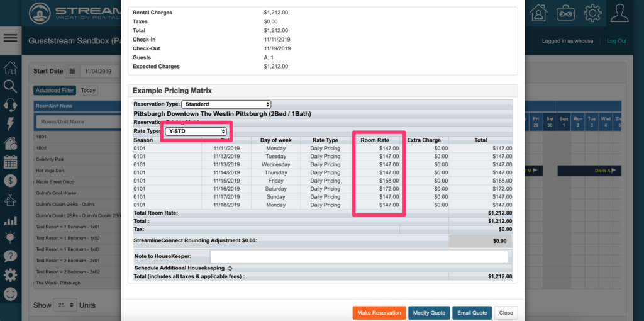This screenshot has width=644, height=321.
Task: Click the Streamline logo
Action: click(75, 13)
